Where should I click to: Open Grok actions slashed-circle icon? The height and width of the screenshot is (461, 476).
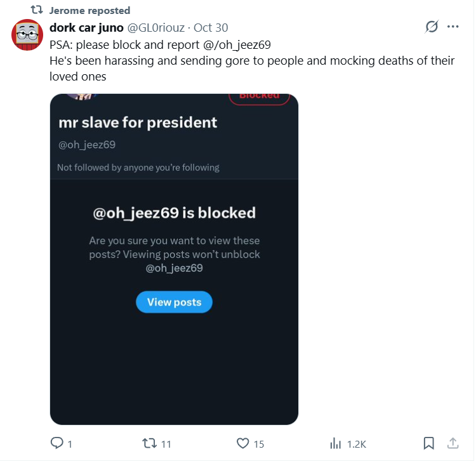click(x=432, y=27)
